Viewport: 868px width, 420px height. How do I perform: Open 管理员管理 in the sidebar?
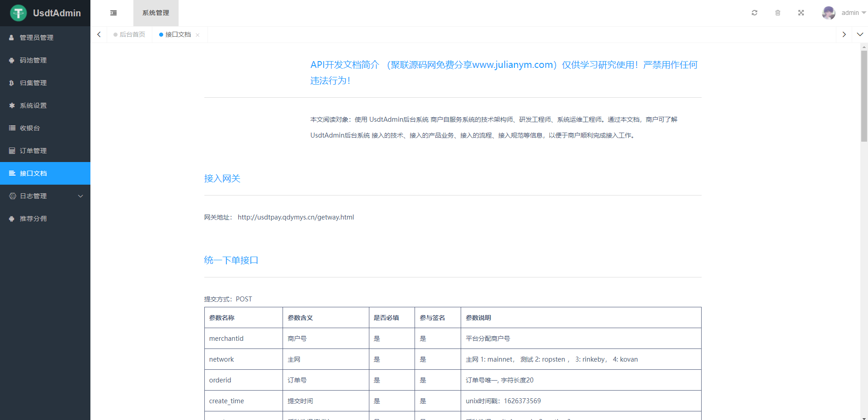(x=36, y=38)
